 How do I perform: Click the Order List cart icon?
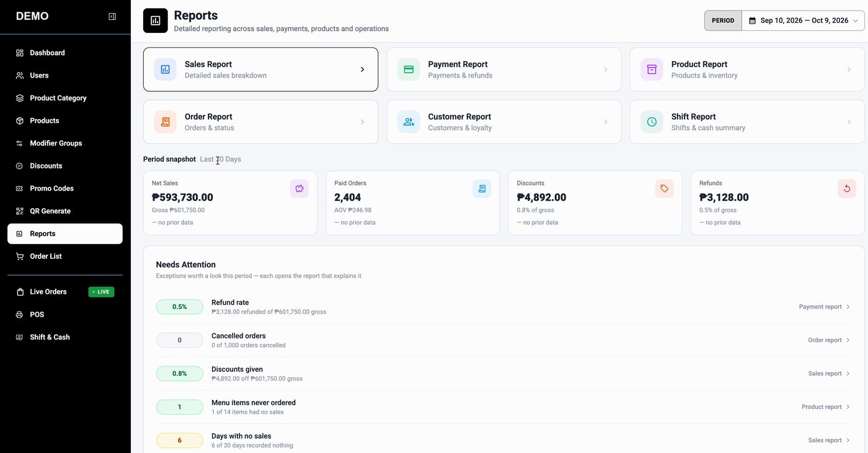(19, 257)
